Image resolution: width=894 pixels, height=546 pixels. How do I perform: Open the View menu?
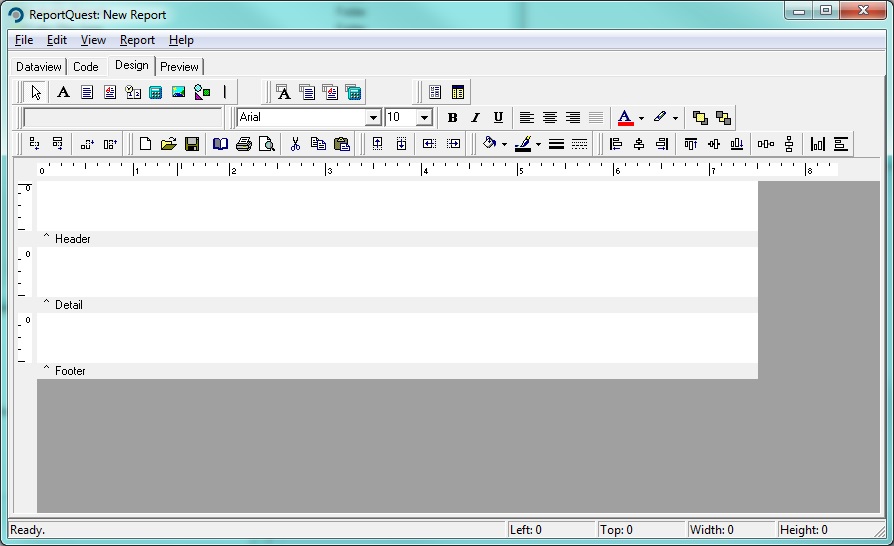coord(93,40)
